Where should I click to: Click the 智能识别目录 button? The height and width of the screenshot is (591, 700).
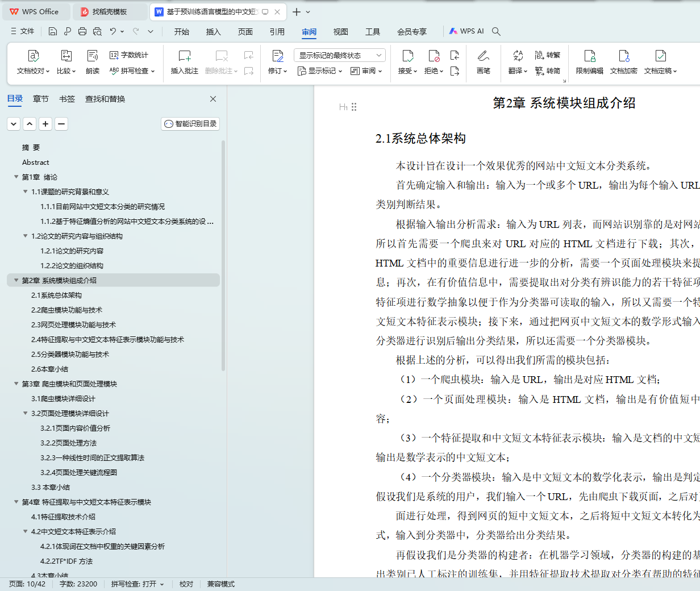pos(190,123)
